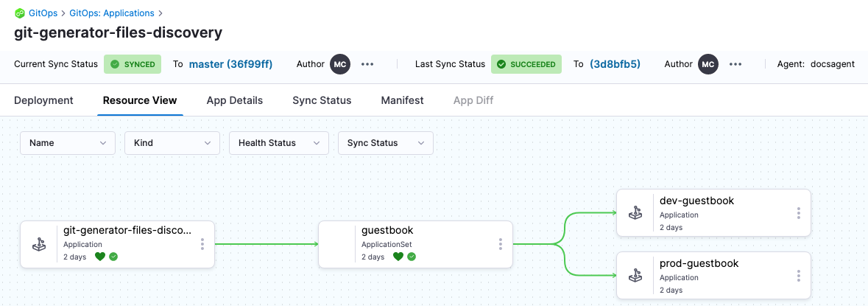This screenshot has height=306, width=868.
Task: Click the application icon on prod-guestbook node
Action: pyautogui.click(x=635, y=276)
